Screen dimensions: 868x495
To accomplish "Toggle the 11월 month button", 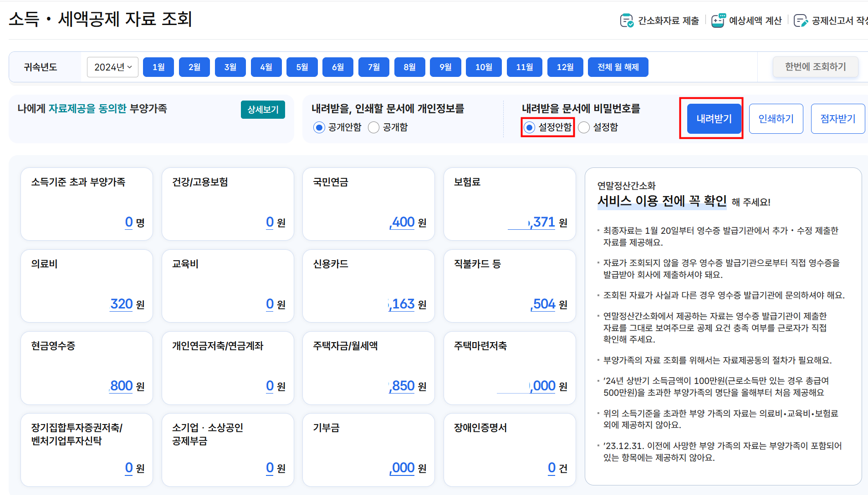I will (x=525, y=67).
